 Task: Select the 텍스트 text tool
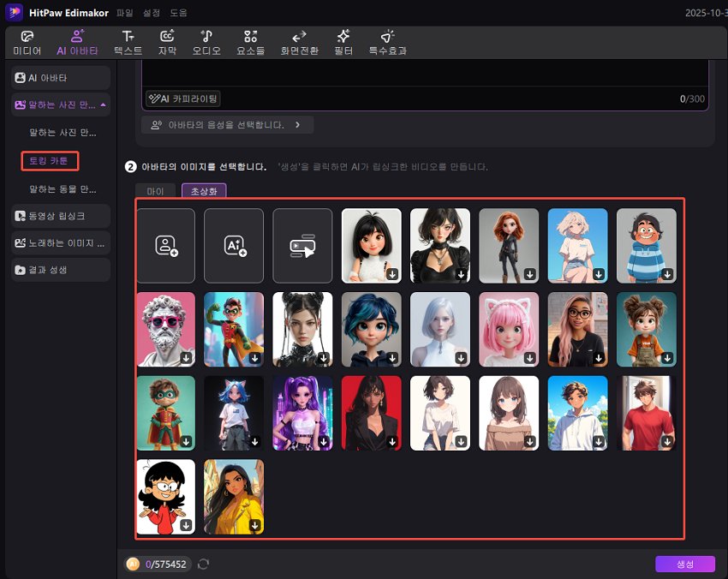pos(127,41)
